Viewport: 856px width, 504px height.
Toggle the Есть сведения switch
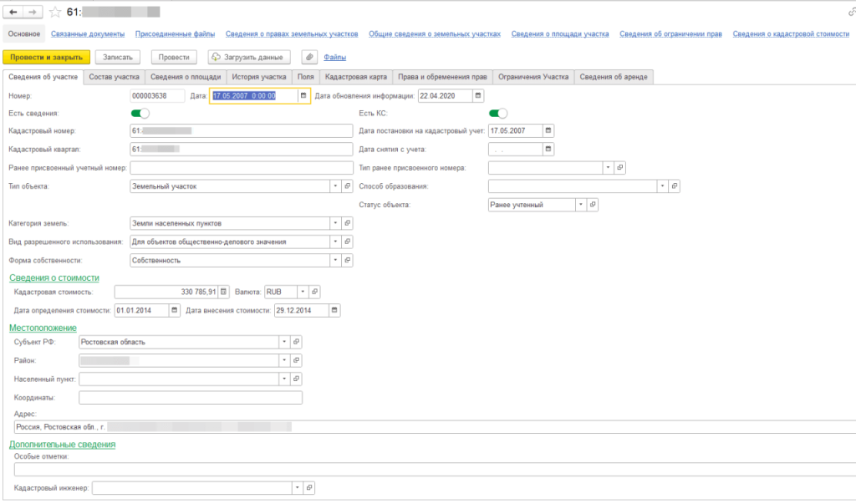pos(140,114)
